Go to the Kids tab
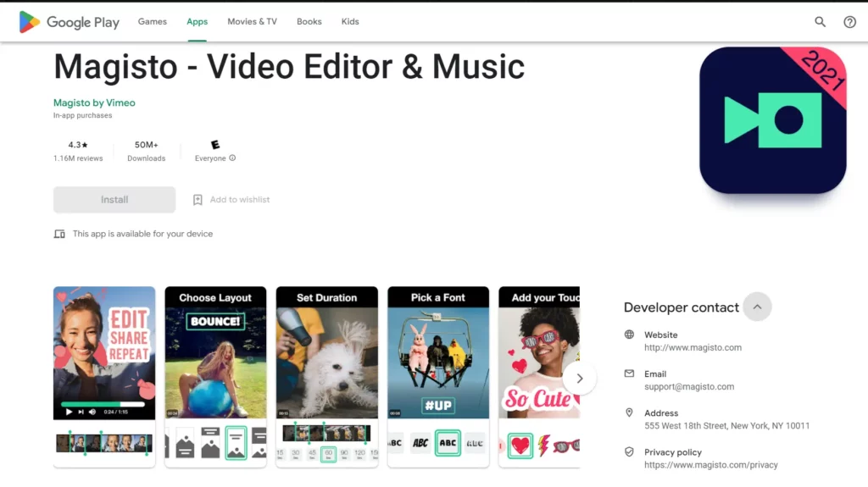The width and height of the screenshot is (868, 487). click(350, 21)
